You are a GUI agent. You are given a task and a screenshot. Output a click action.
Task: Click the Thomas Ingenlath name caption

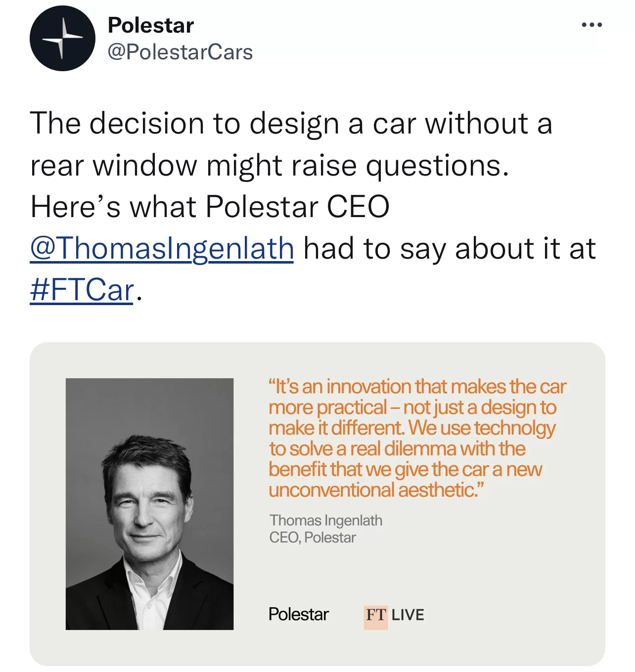pyautogui.click(x=325, y=520)
